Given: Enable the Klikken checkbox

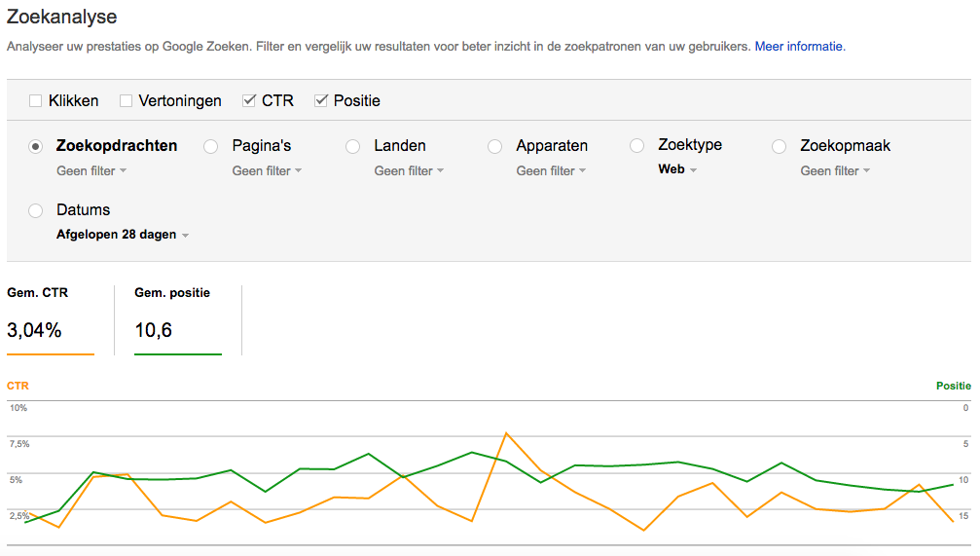Looking at the screenshot, I should 36,100.
